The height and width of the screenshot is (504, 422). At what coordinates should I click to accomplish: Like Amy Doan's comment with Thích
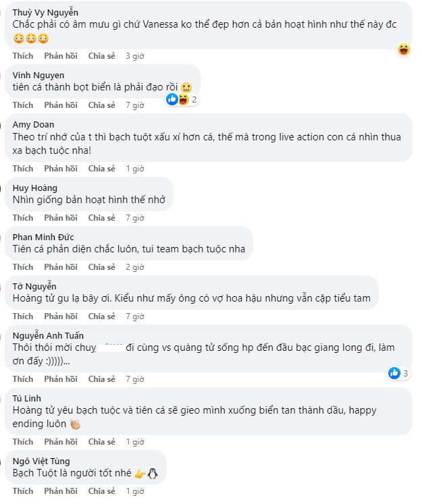[22, 169]
